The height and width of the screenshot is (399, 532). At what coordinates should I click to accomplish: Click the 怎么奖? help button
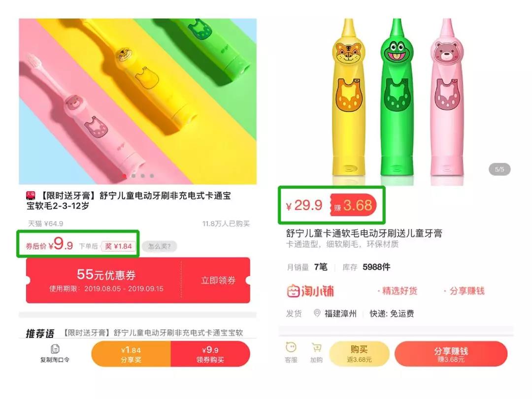tap(160, 246)
